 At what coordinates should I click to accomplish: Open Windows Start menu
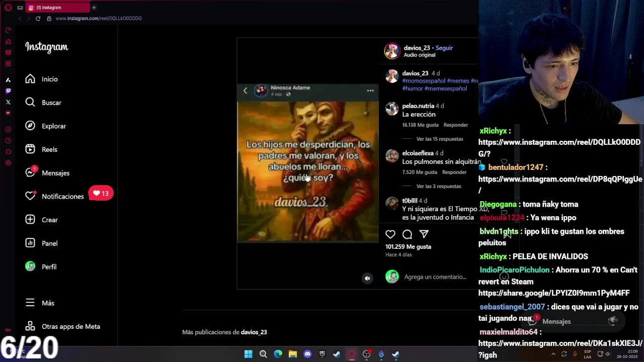click(x=248, y=354)
